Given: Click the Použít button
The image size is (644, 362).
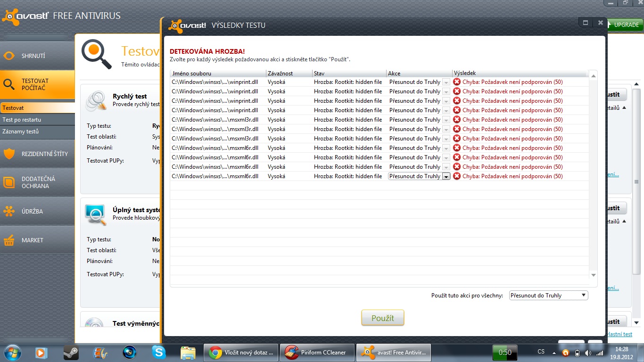Looking at the screenshot, I should [x=383, y=318].
